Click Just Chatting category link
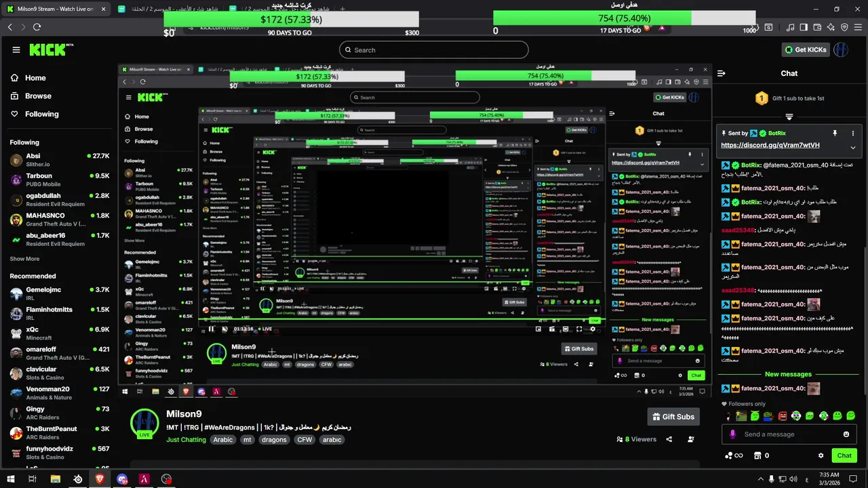This screenshot has height=488, width=868. coord(186,440)
